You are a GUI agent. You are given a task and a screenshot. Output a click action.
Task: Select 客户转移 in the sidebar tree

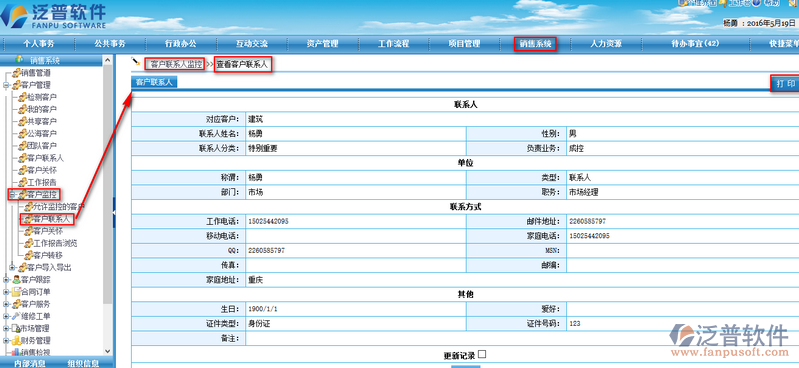pos(48,255)
